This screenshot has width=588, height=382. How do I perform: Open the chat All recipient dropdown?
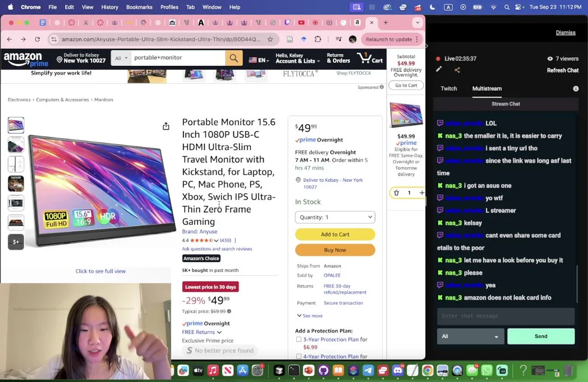(470, 336)
